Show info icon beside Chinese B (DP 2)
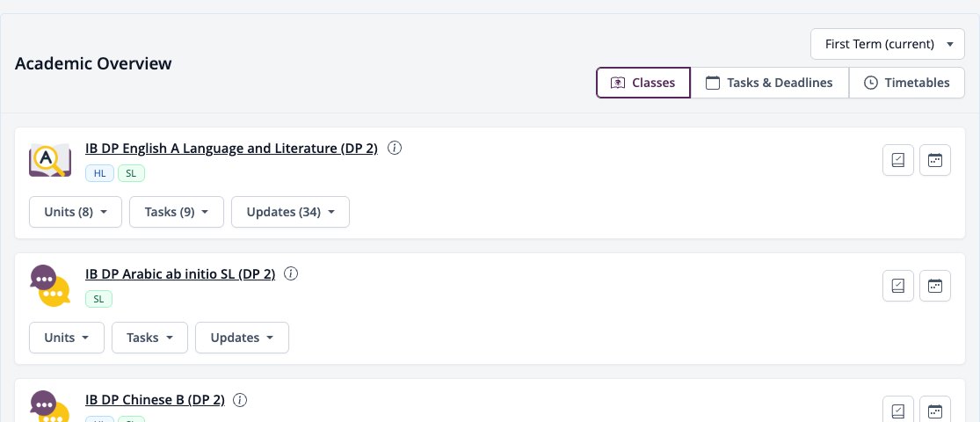Viewport: 980px width, 422px height. tap(240, 399)
